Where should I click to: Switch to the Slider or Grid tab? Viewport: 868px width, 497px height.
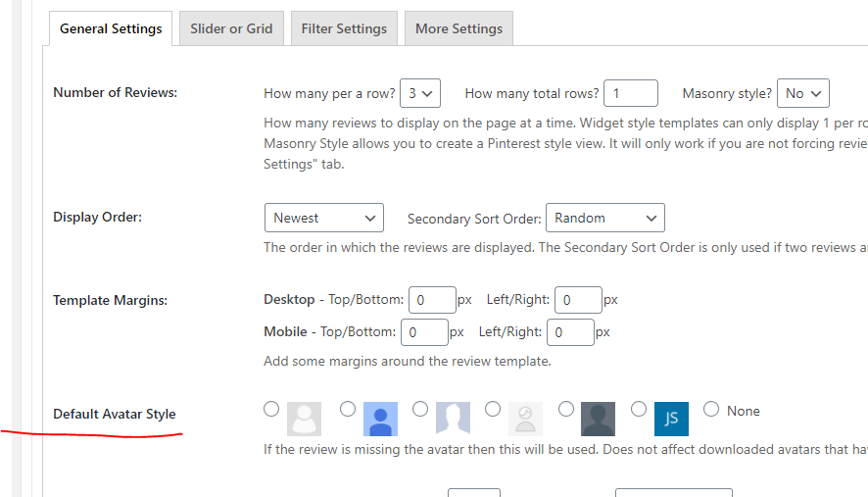[231, 28]
